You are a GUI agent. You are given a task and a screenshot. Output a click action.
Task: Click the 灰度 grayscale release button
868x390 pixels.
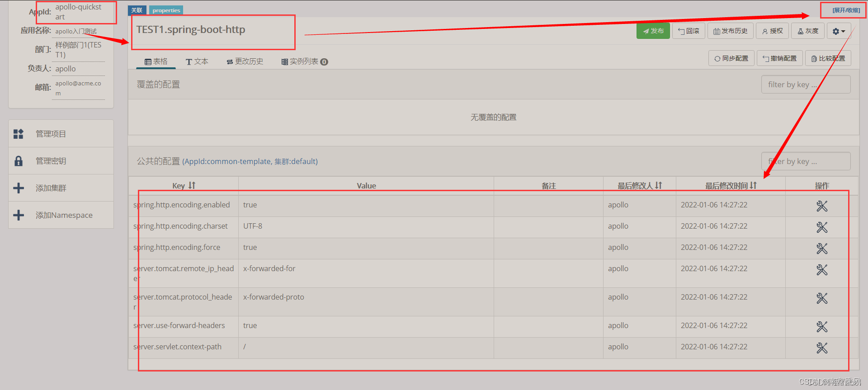808,31
